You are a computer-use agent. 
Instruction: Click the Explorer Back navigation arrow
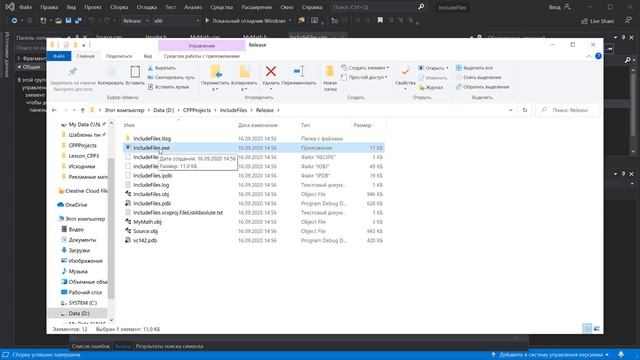click(54, 110)
